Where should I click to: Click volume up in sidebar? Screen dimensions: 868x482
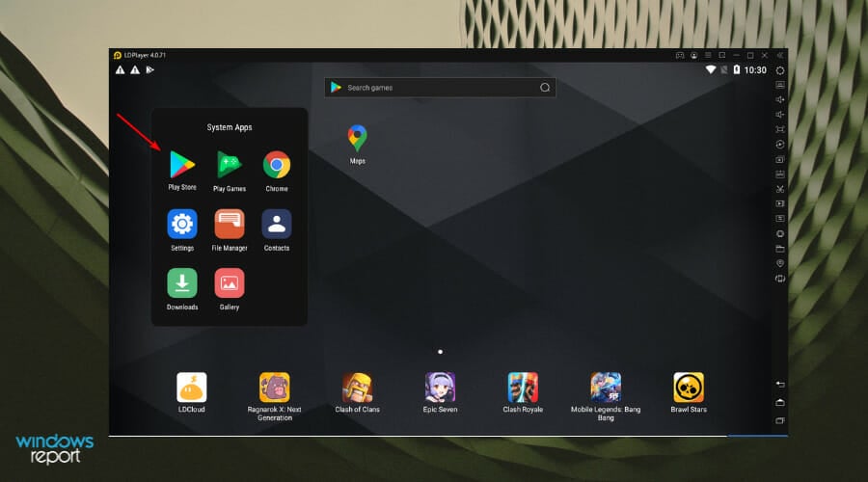780,99
